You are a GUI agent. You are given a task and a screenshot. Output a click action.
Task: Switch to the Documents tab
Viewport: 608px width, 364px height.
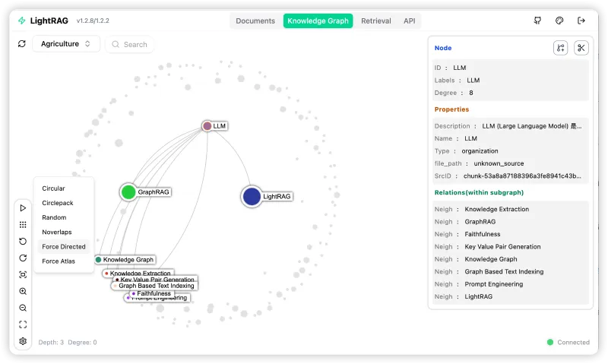click(x=255, y=21)
